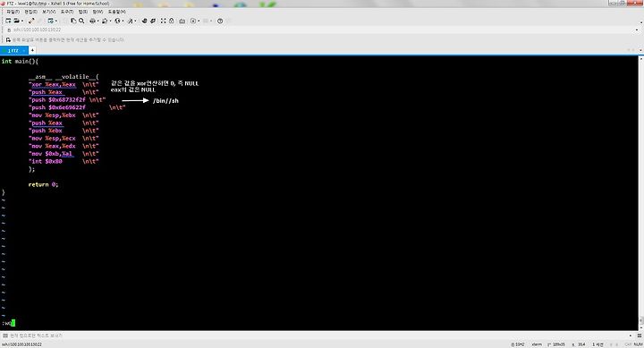Click the Open session folder icon
Viewport: 644px width, 348px height.
(x=16, y=21)
